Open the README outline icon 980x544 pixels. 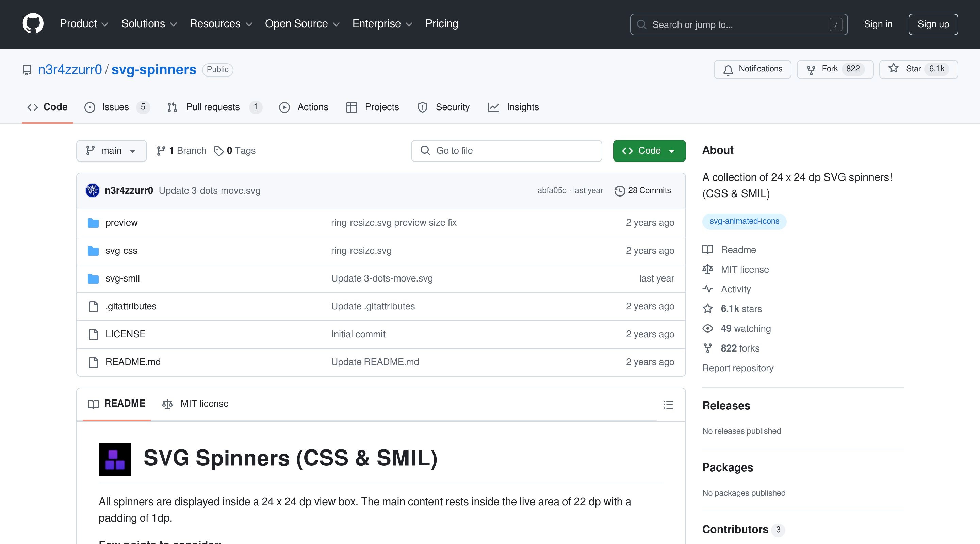(x=668, y=405)
